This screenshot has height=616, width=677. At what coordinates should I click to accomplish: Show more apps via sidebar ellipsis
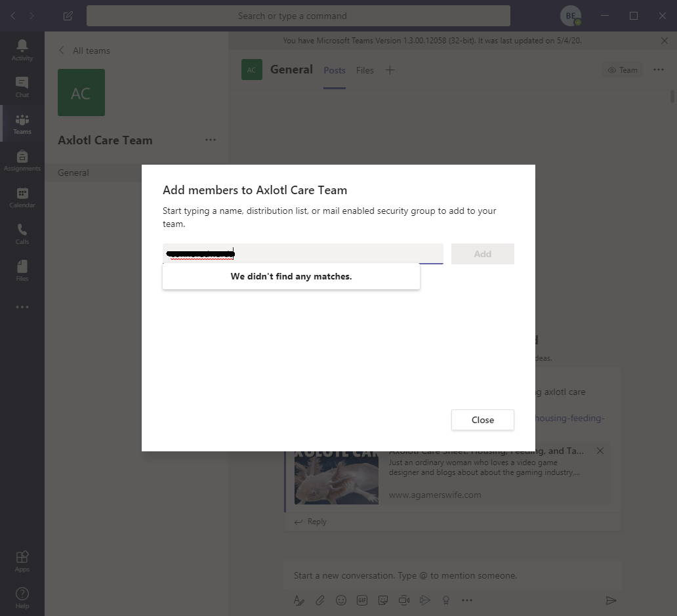(22, 307)
